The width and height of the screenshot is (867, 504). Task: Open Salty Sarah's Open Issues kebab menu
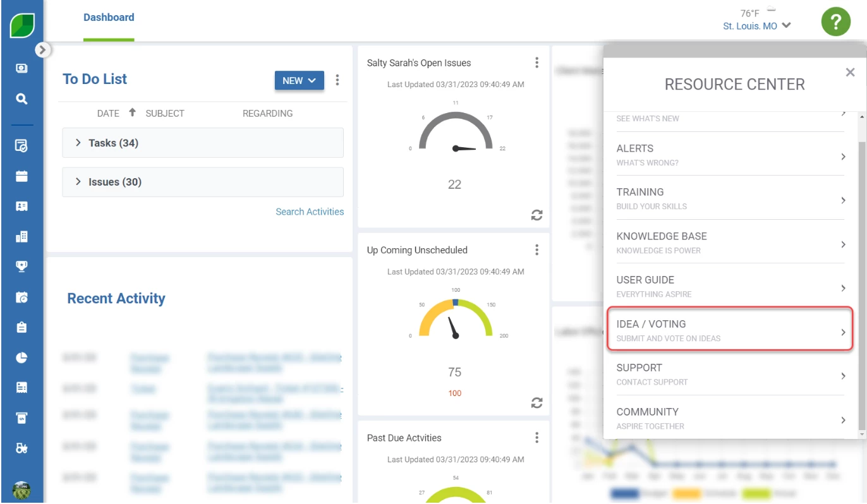(x=537, y=63)
